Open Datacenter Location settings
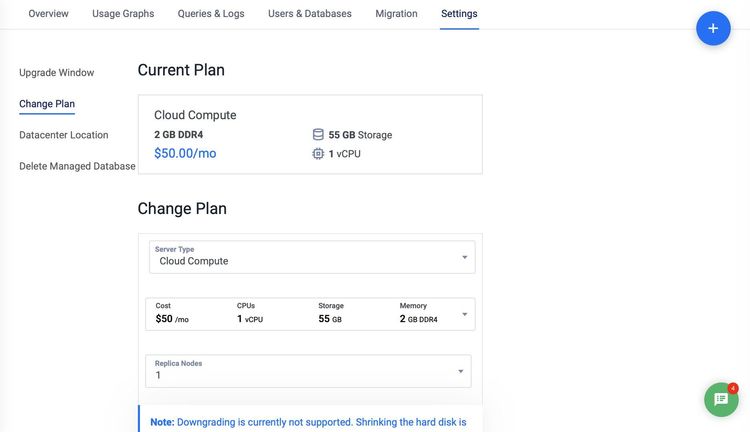750x432 pixels. click(64, 135)
